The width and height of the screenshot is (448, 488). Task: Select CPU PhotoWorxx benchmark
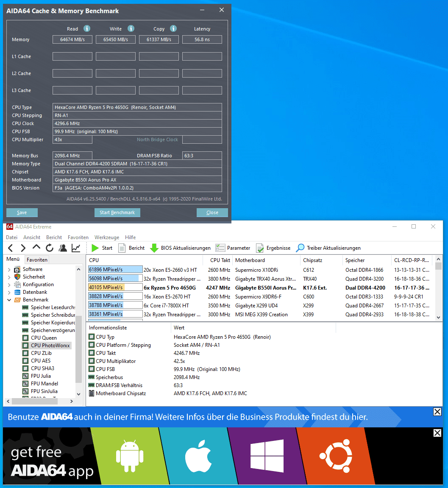pyautogui.click(x=46, y=346)
